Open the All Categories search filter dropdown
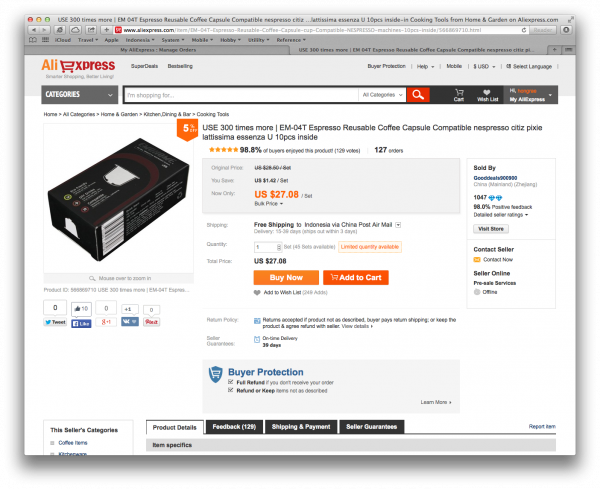Viewport: 600px width, 489px height. 382,95
